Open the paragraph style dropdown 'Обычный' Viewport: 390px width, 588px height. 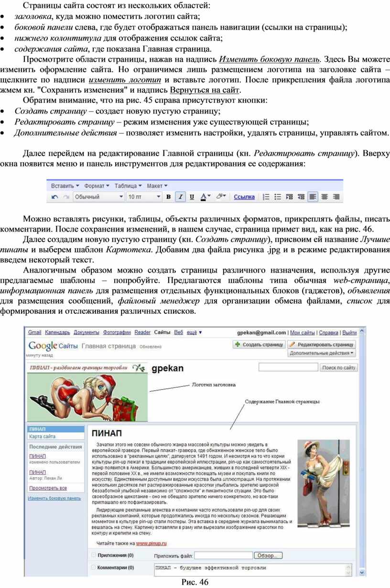pyautogui.click(x=98, y=197)
